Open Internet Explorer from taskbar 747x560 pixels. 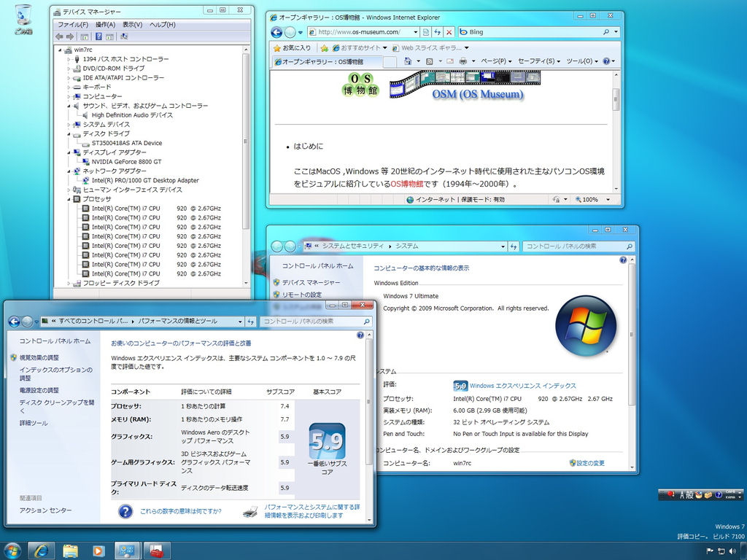[42, 551]
